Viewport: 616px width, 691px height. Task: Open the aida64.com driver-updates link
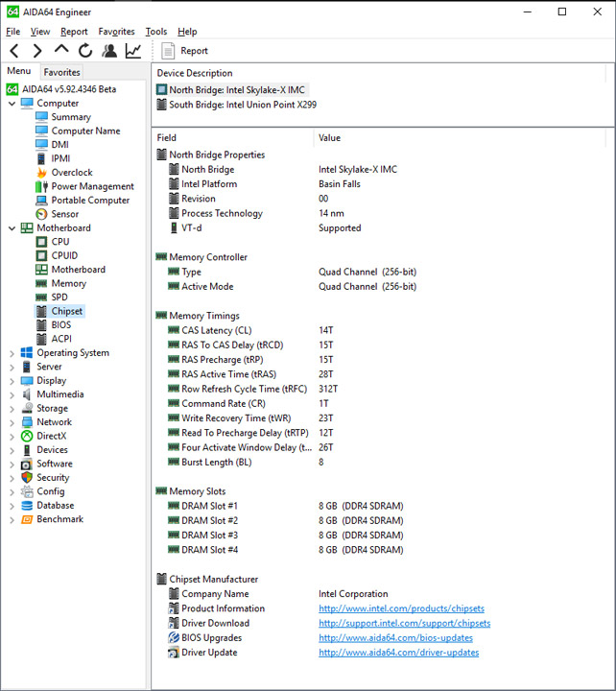tap(399, 653)
